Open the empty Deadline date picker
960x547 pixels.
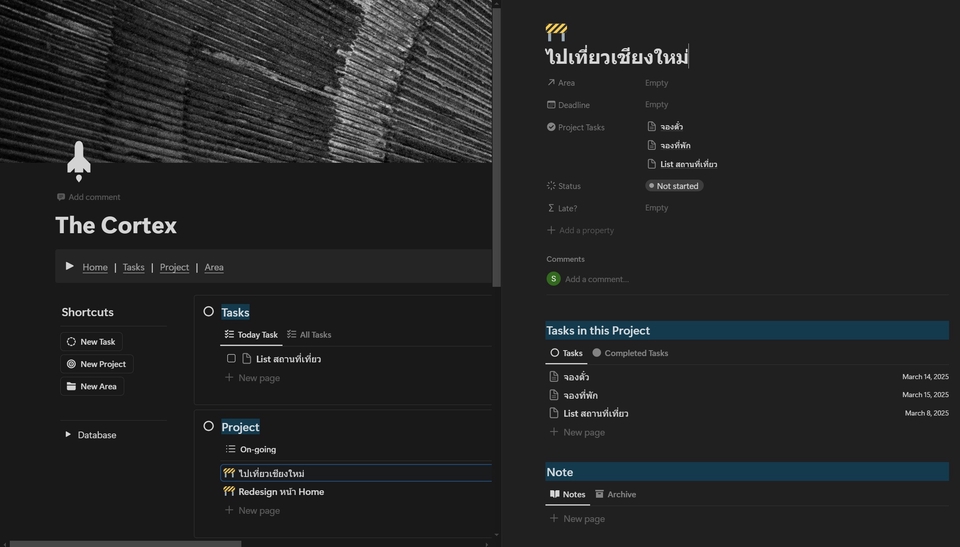(656, 105)
